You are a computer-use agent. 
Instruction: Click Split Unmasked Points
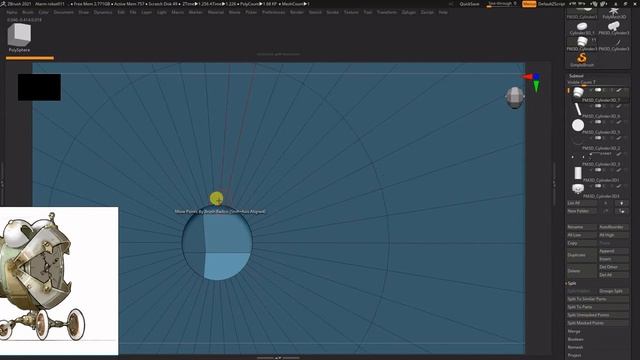[x=598, y=315]
